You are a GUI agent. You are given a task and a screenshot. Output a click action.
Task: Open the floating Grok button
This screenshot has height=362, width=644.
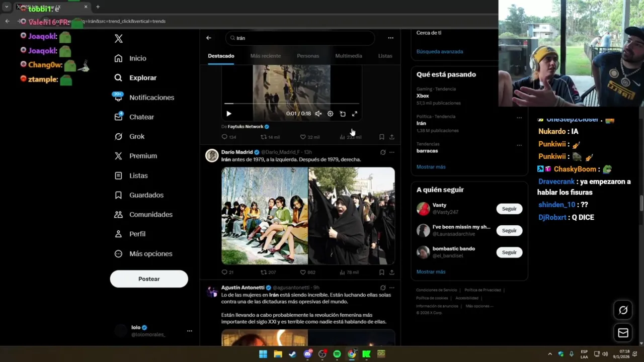tap(623, 310)
